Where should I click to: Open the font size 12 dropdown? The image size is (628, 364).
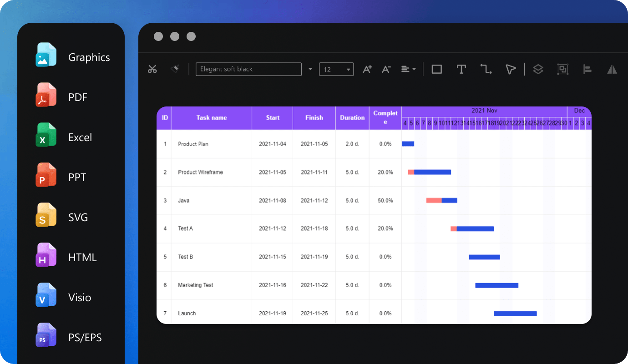click(336, 69)
